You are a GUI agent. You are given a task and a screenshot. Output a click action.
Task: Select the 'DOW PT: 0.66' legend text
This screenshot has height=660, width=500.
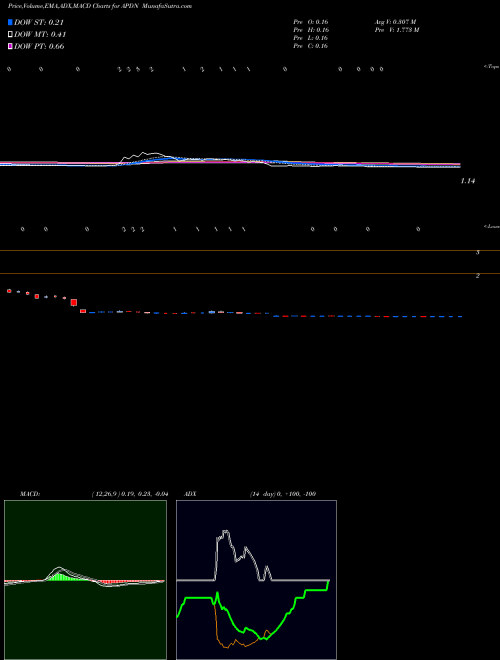pos(39,46)
